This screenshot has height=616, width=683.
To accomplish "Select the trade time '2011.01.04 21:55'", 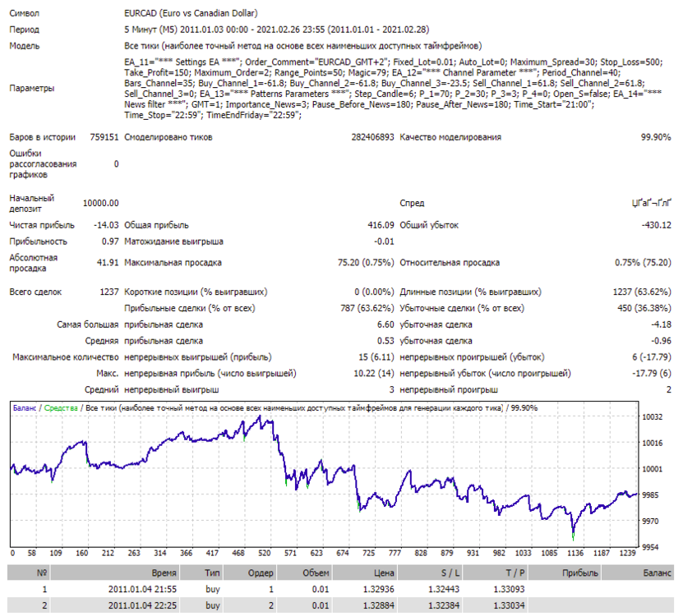I will (x=142, y=589).
